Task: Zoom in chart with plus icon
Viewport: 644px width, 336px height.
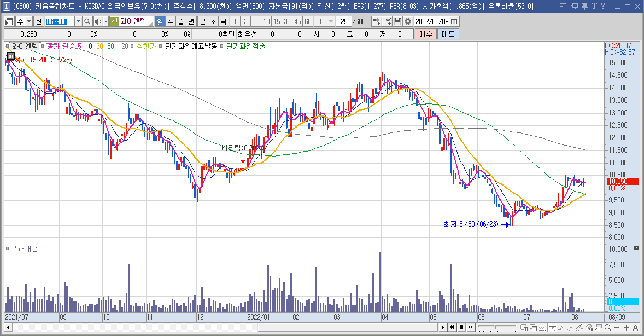Action: click(627, 327)
